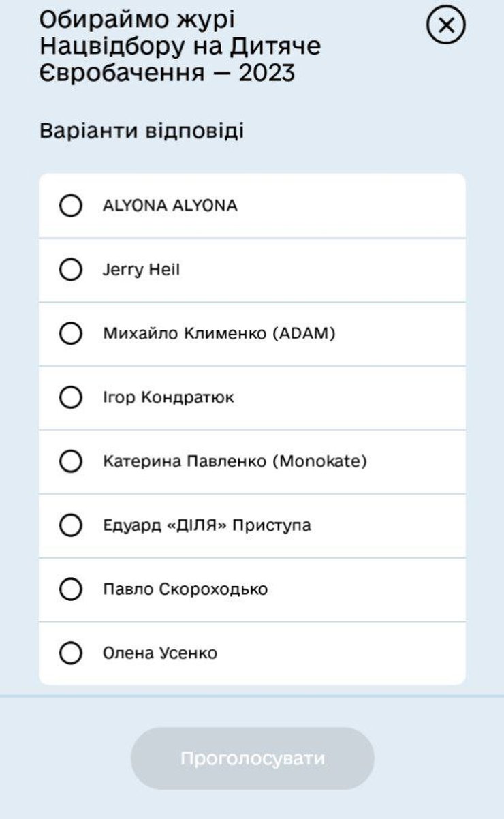Vote for ALYONA ALYONA by clicking her row

tap(252, 205)
